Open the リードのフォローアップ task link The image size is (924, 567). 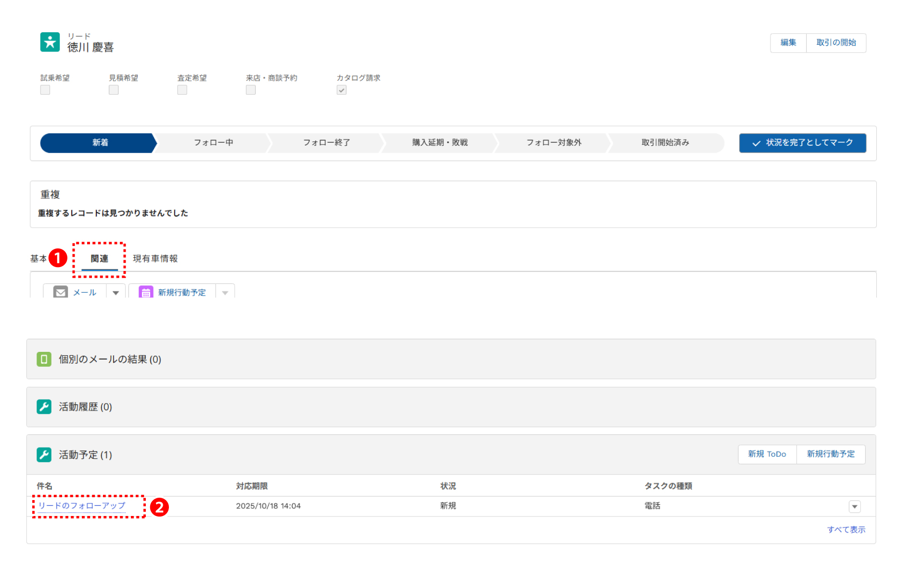[x=82, y=505]
